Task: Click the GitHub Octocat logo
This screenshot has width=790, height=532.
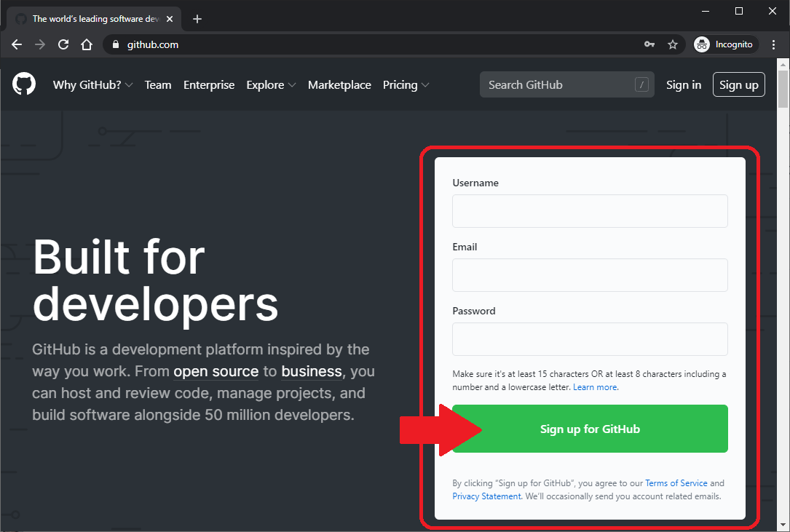Action: (x=24, y=84)
